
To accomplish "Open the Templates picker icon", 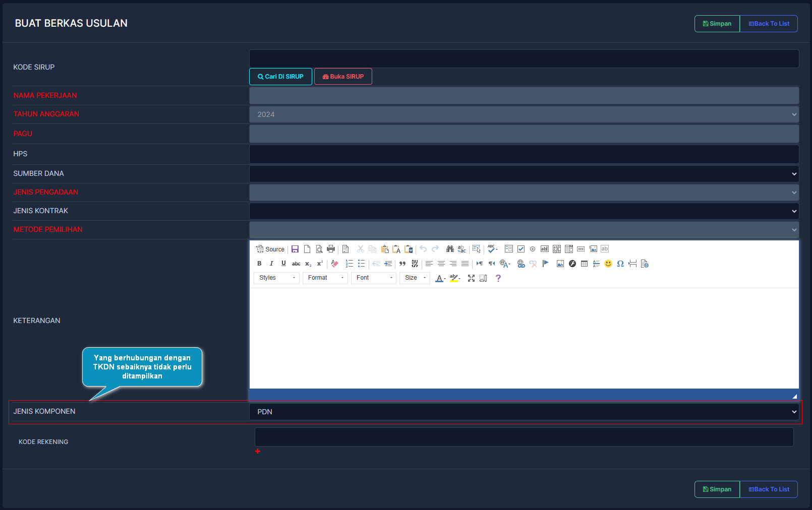I will point(345,249).
